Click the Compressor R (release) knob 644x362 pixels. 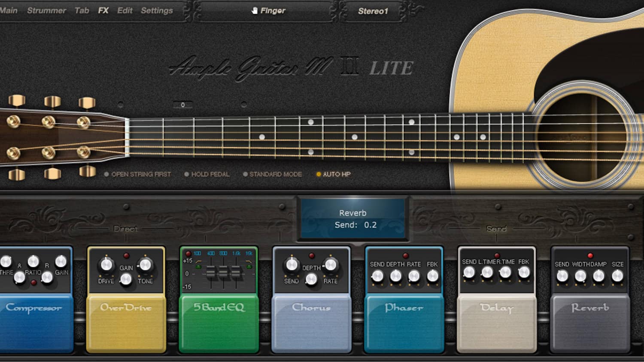click(x=47, y=278)
